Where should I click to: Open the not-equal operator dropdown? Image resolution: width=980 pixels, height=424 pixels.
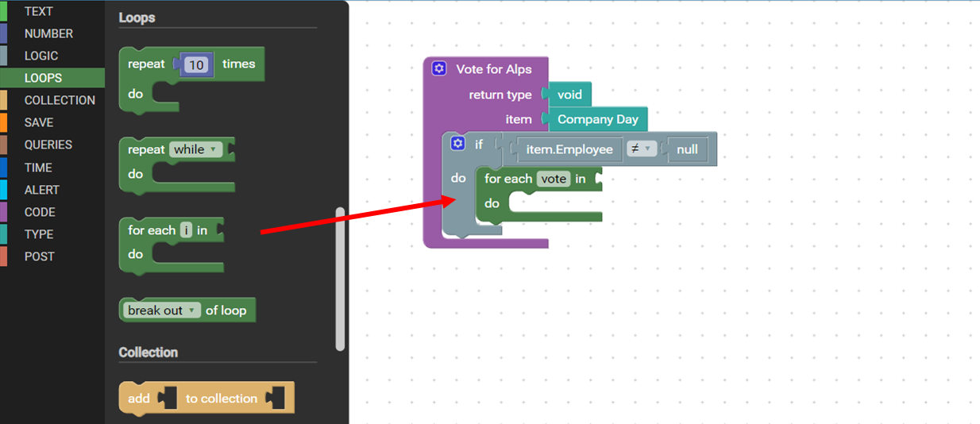(x=641, y=149)
